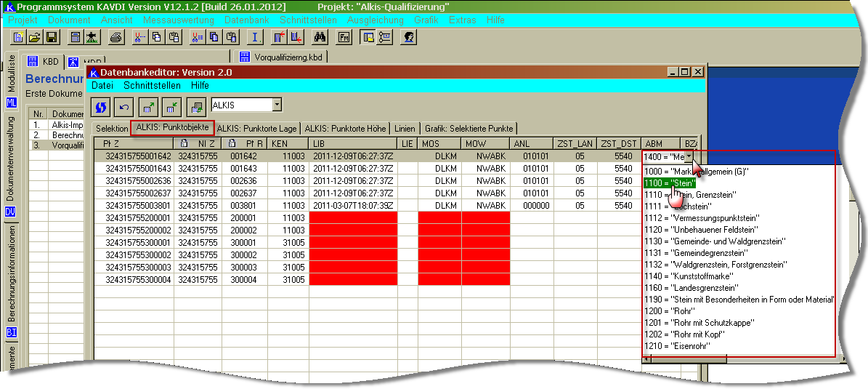
Task: Open the Schnittstellen menu in Datenbankeditor
Action: (x=151, y=86)
